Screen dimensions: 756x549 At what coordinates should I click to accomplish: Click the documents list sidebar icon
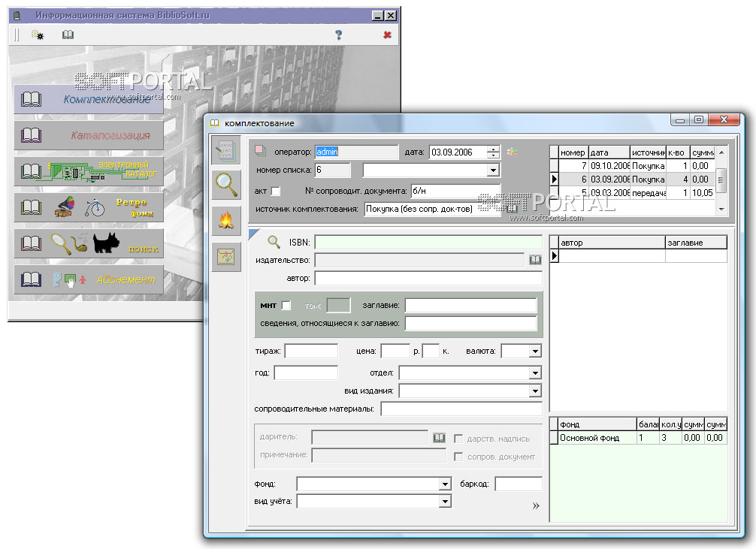pos(226,149)
